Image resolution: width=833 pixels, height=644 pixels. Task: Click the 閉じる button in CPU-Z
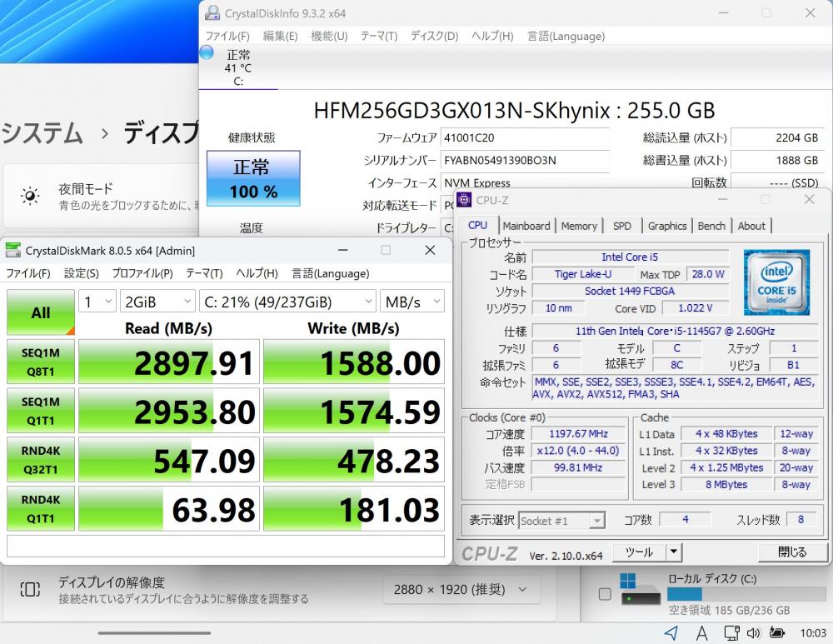(791, 552)
